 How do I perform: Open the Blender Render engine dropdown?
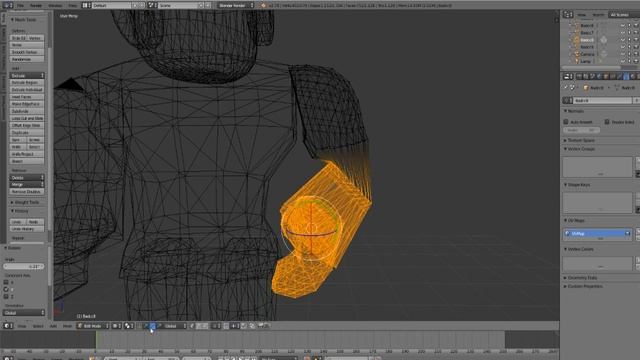236,5
